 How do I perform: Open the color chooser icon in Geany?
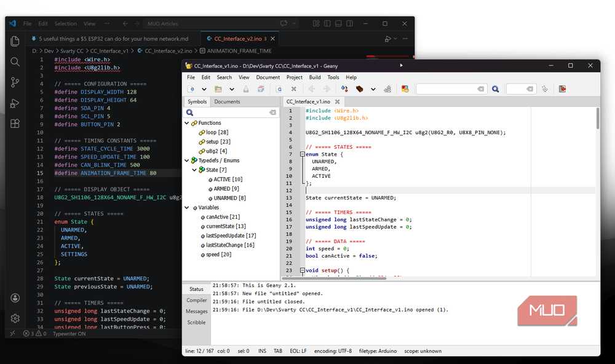click(x=405, y=89)
